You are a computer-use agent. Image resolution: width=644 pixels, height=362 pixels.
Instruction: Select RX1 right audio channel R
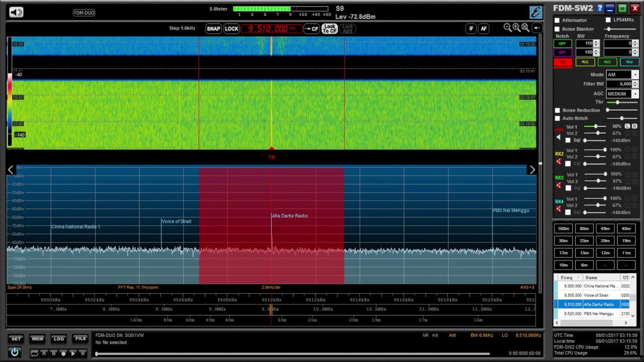634,126
